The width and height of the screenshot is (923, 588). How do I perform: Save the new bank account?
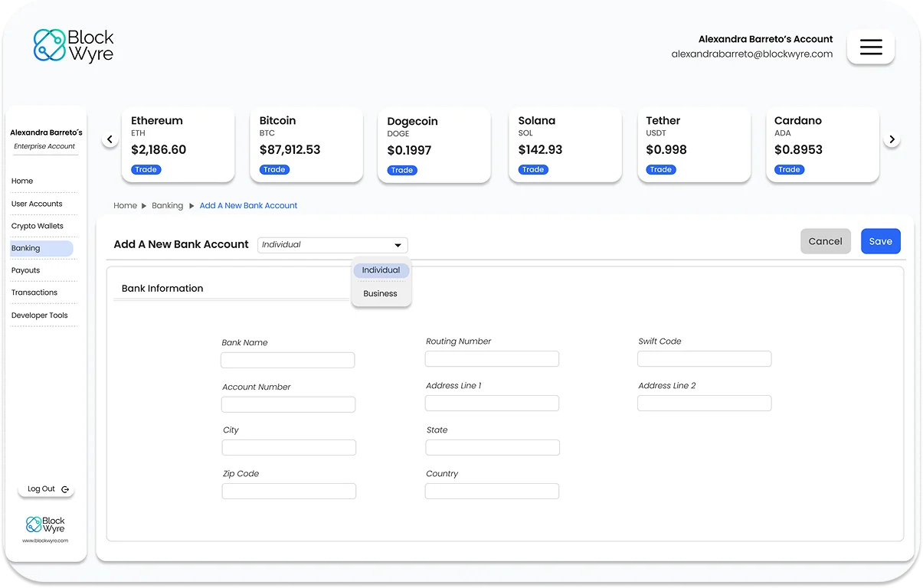(x=880, y=241)
